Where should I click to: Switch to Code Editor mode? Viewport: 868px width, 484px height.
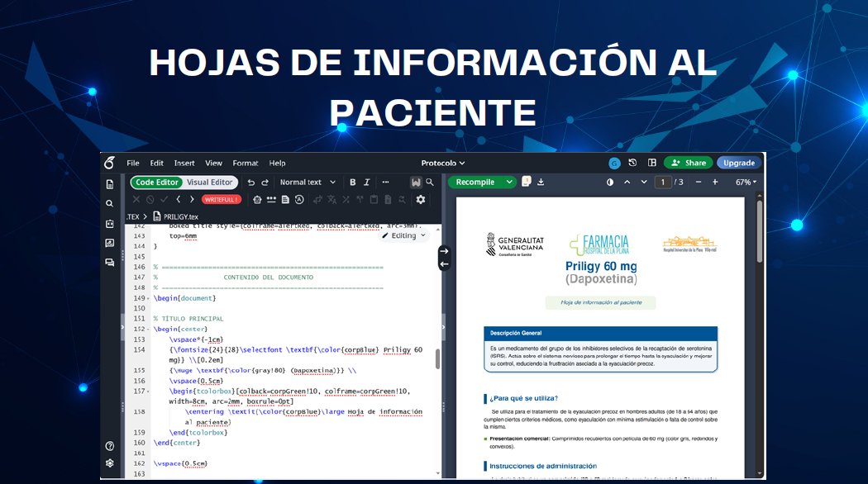click(157, 182)
